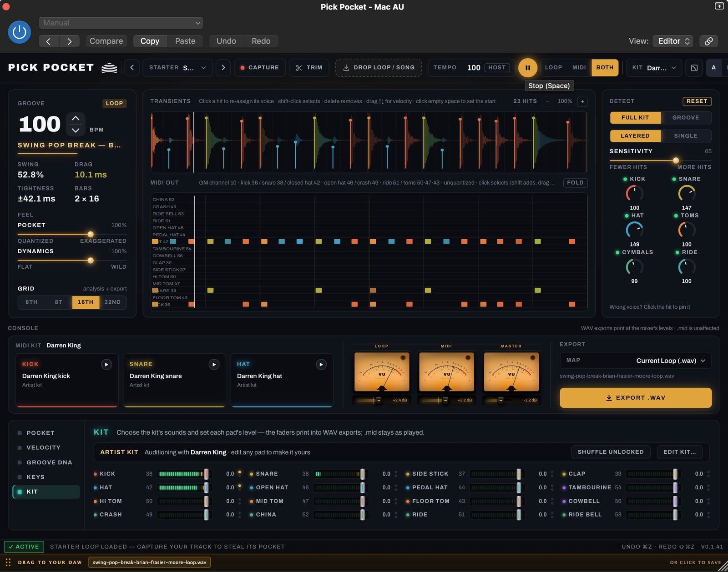
Task: Zoom out of transients with minus button
Action: [x=548, y=101]
